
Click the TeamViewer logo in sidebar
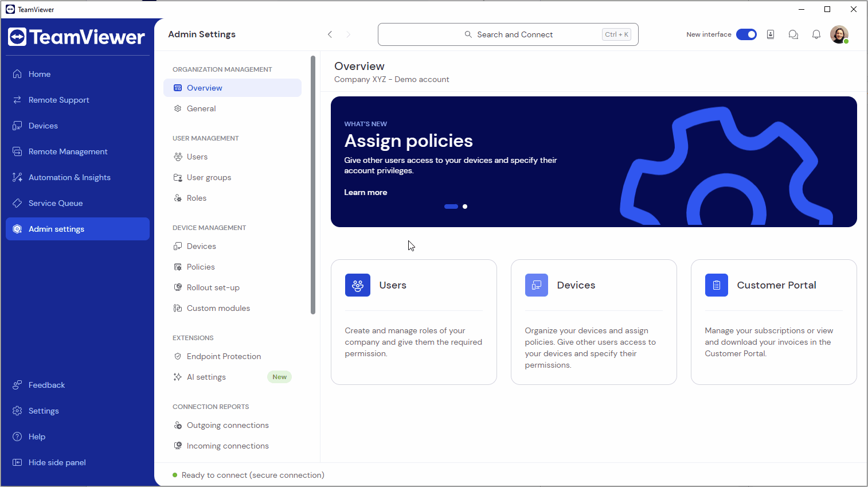76,37
